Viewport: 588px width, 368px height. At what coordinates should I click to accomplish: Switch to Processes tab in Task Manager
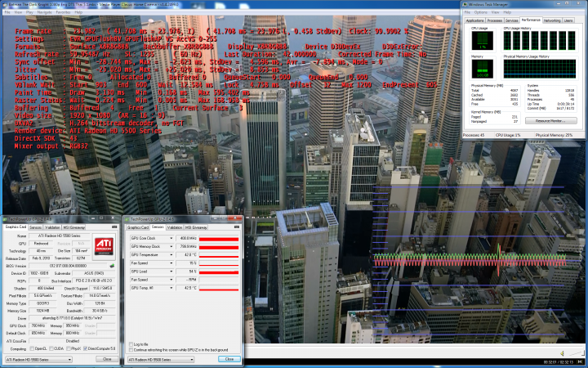pyautogui.click(x=495, y=20)
